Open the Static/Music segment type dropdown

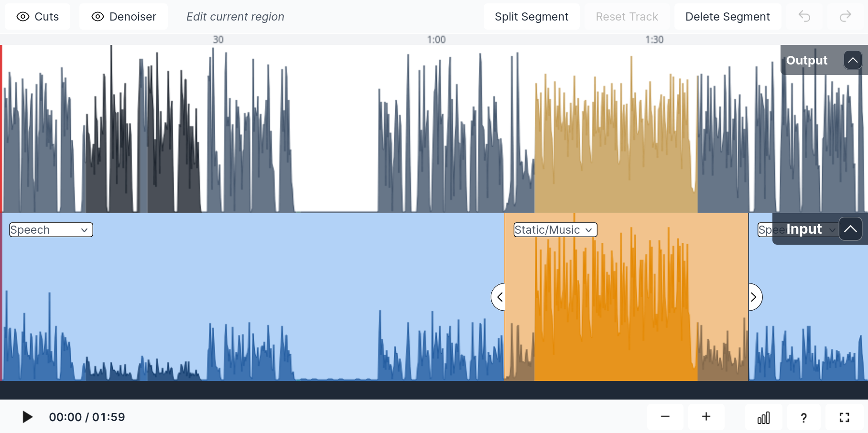pyautogui.click(x=555, y=230)
